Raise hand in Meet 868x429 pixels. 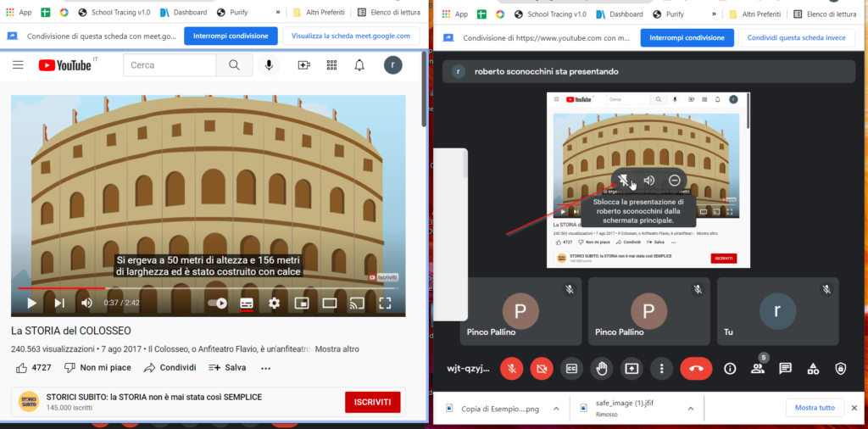pos(602,369)
